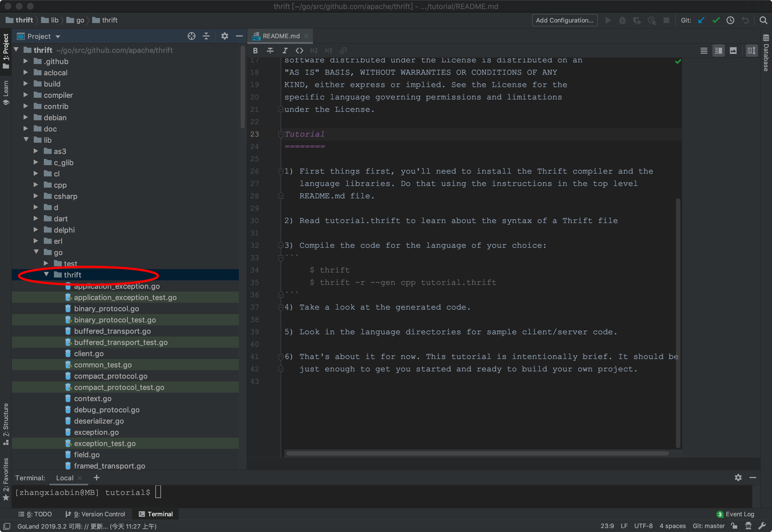The image size is (772, 532).
Task: Click Add Configuration... button
Action: pos(564,20)
